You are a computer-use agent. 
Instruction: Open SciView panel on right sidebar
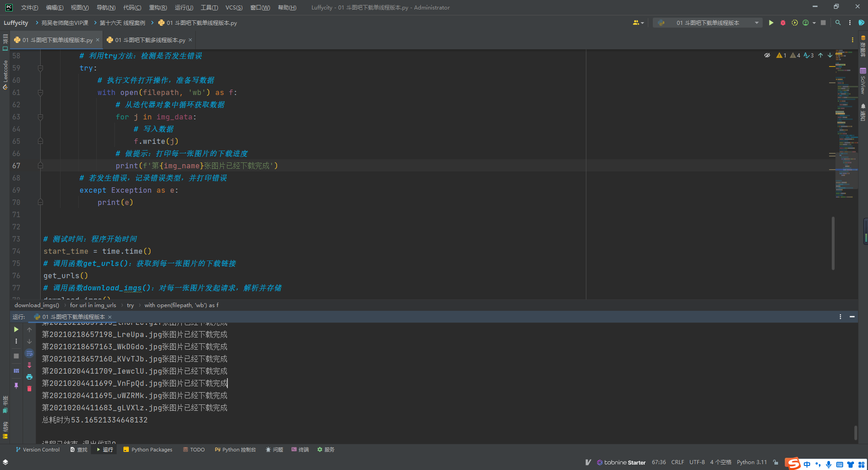tap(863, 81)
